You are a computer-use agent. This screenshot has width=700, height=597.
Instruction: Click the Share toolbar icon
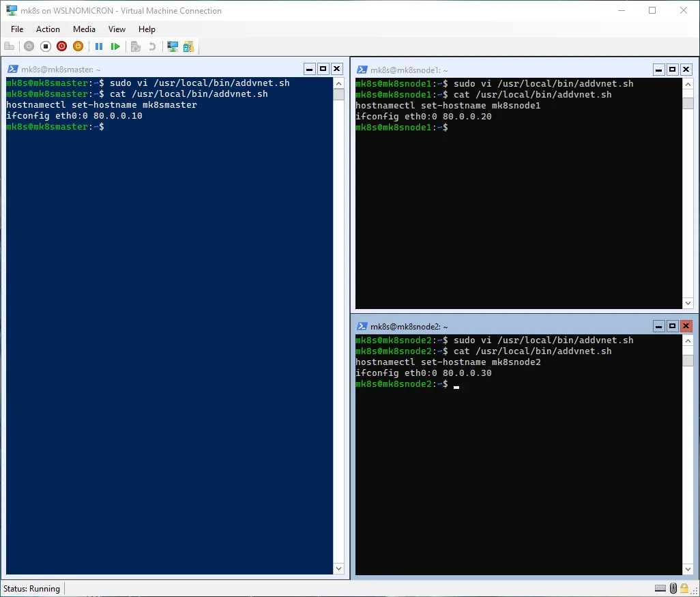[x=188, y=46]
